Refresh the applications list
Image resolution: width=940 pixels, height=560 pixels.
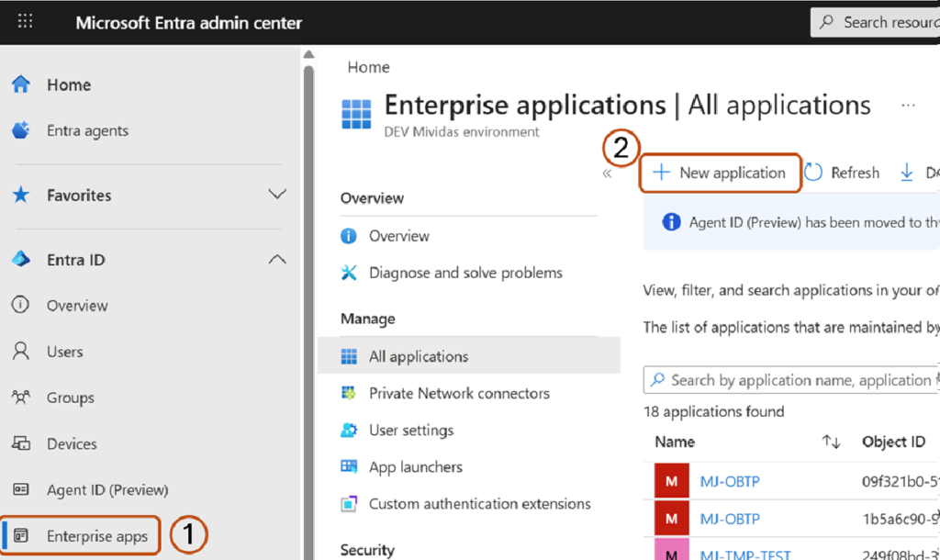coord(842,172)
